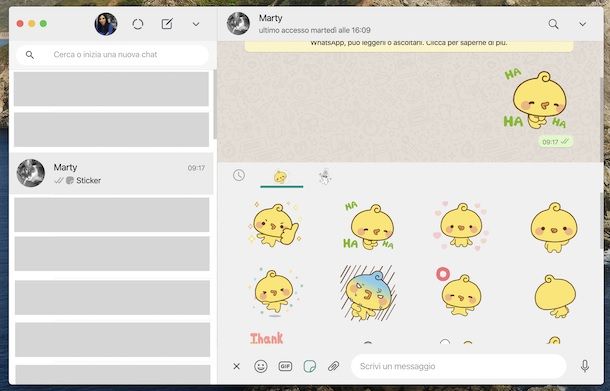Image resolution: width=610 pixels, height=391 pixels.
Task: Open the chat options chevron menu
Action: (x=582, y=24)
